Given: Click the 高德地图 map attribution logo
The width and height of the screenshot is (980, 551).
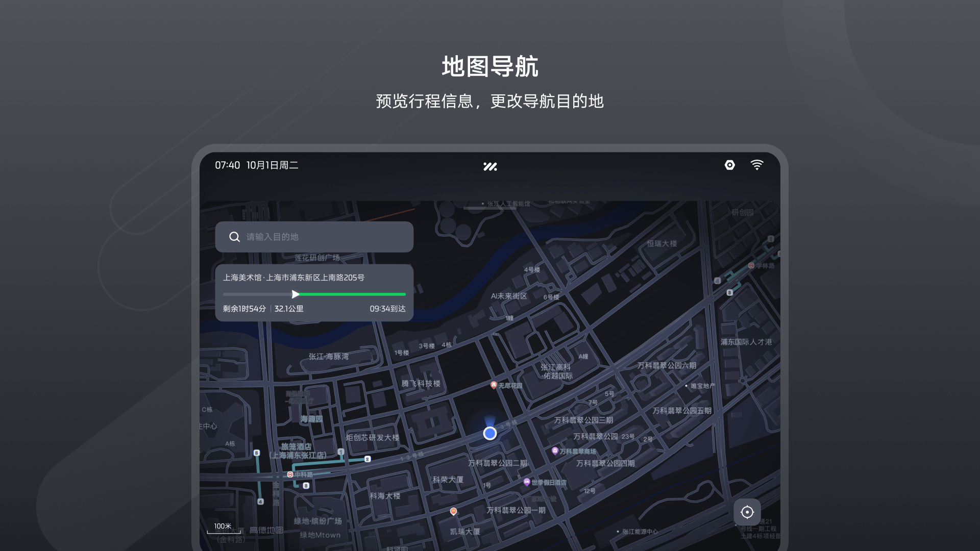Looking at the screenshot, I should pyautogui.click(x=266, y=530).
